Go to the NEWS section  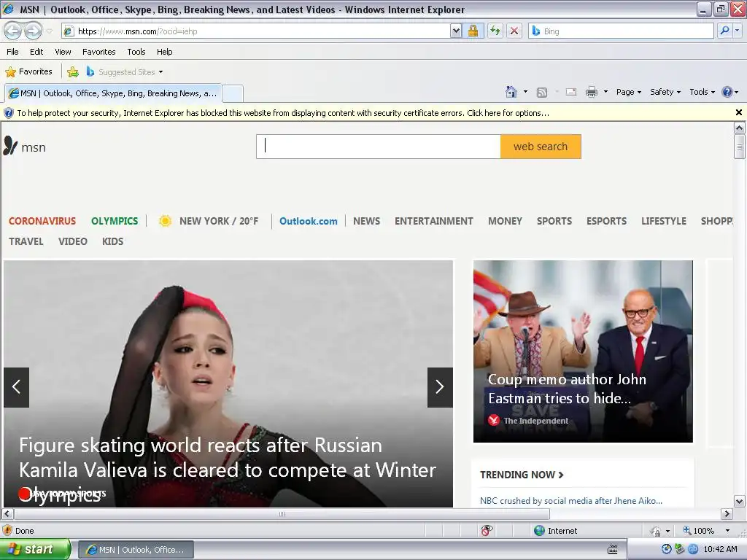pyautogui.click(x=366, y=221)
